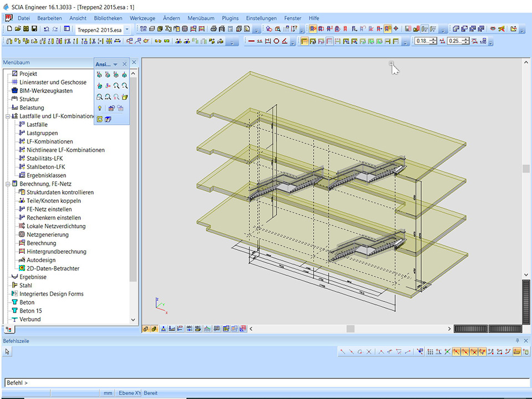Open the Treppen2 2015.esa project dropdown
The height and width of the screenshot is (399, 532).
[x=127, y=29]
